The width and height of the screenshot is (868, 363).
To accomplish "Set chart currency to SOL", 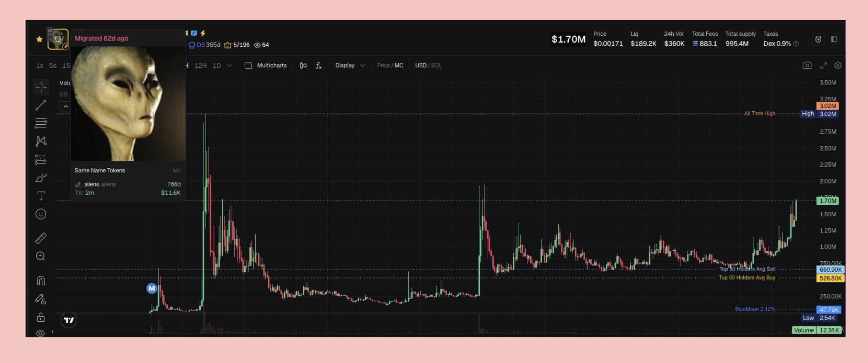I will coord(436,66).
